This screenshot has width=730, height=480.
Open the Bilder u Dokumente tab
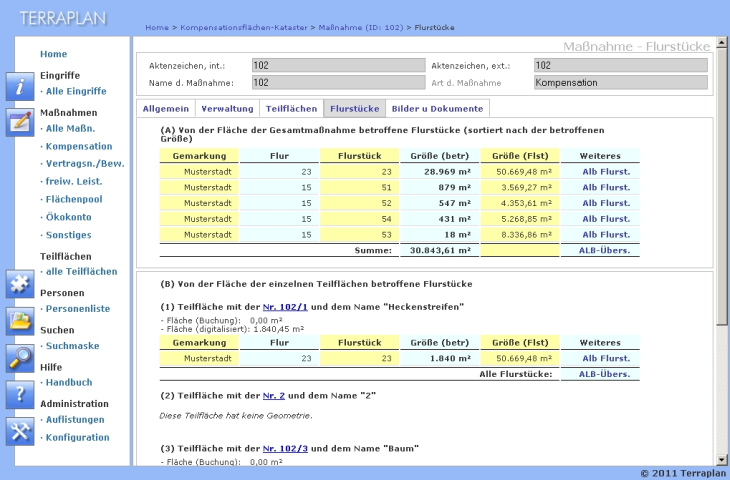(x=437, y=108)
